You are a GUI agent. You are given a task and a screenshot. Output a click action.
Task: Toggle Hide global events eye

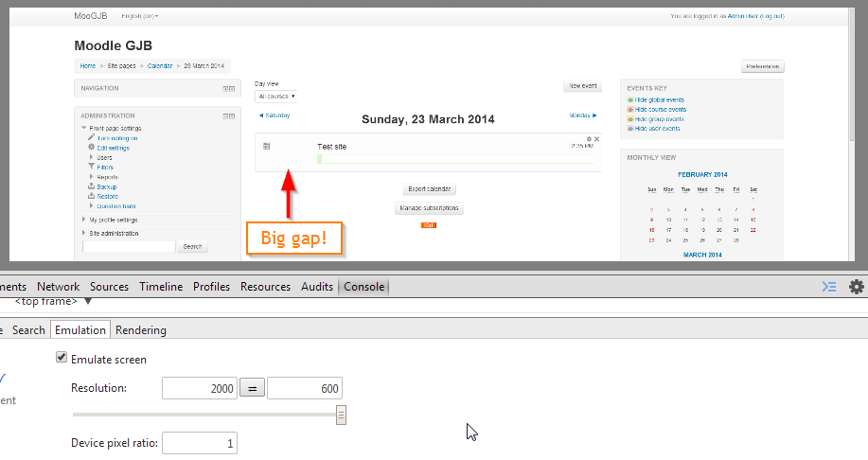(x=630, y=100)
